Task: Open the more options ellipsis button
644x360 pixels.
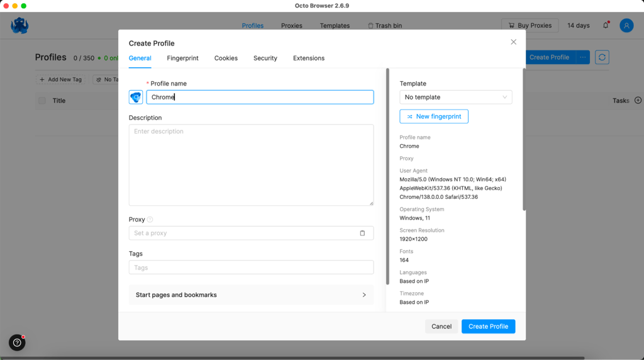Action: click(x=583, y=57)
